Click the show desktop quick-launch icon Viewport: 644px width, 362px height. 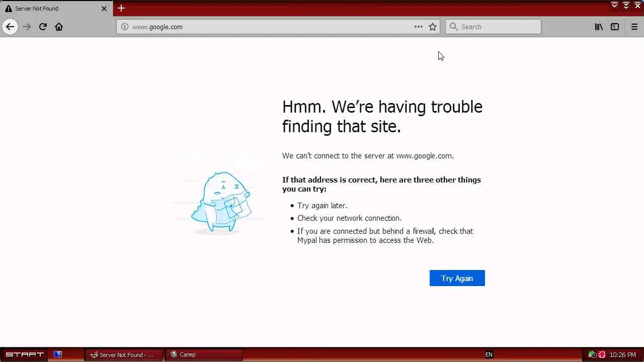click(58, 354)
